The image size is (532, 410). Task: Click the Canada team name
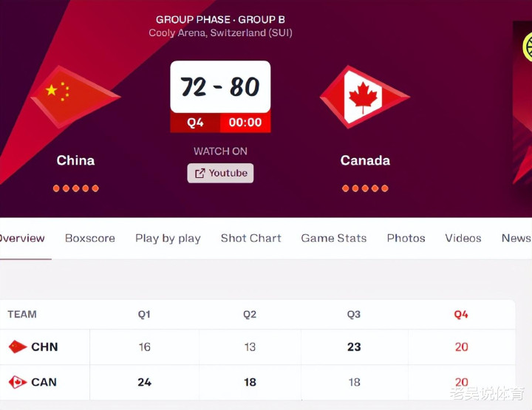[365, 160]
